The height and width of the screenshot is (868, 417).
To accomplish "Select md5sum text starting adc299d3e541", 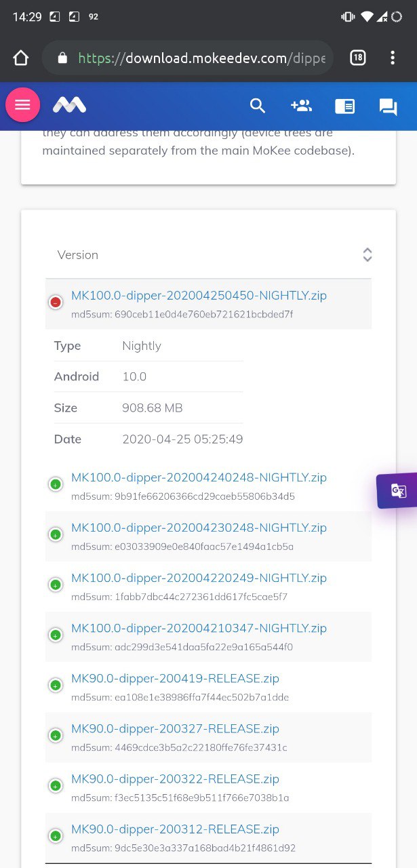I will [182, 647].
